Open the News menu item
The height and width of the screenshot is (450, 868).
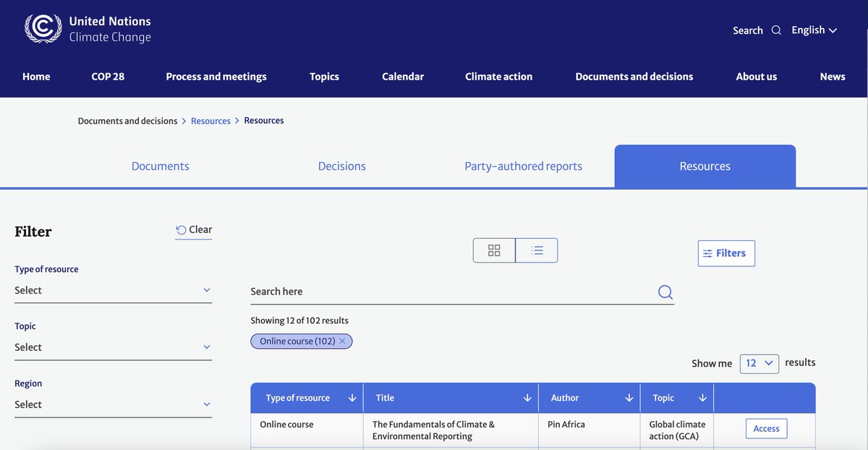(833, 76)
